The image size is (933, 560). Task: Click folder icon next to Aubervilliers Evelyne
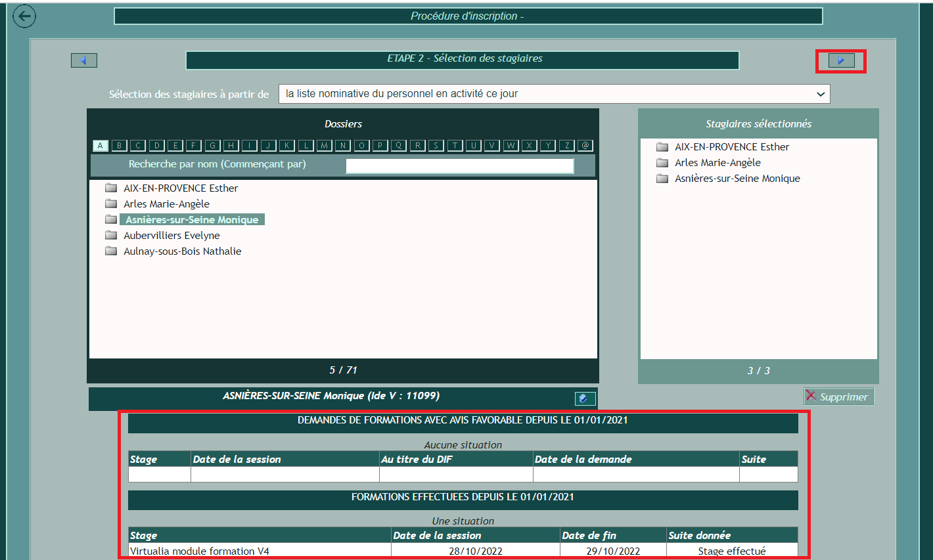pyautogui.click(x=111, y=235)
